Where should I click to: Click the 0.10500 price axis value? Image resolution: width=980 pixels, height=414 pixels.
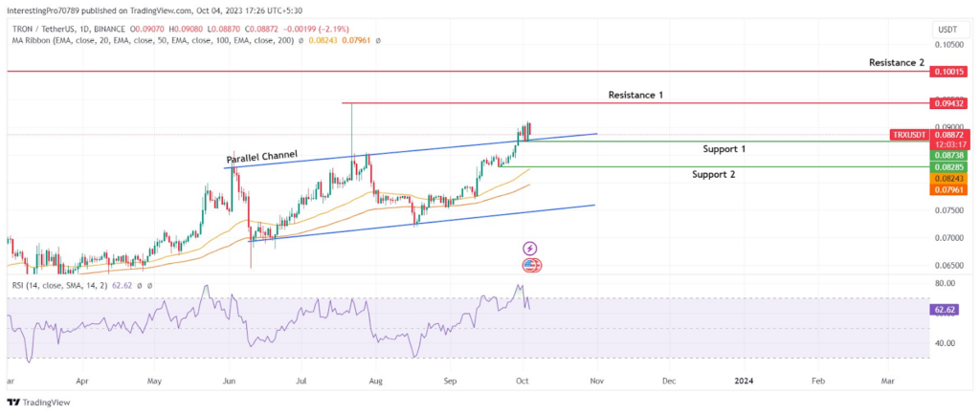point(948,45)
